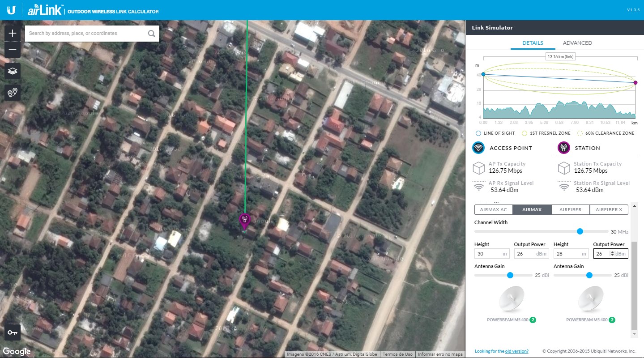Click the Channel Width slider handle
Image resolution: width=644 pixels, height=358 pixels.
(x=580, y=231)
